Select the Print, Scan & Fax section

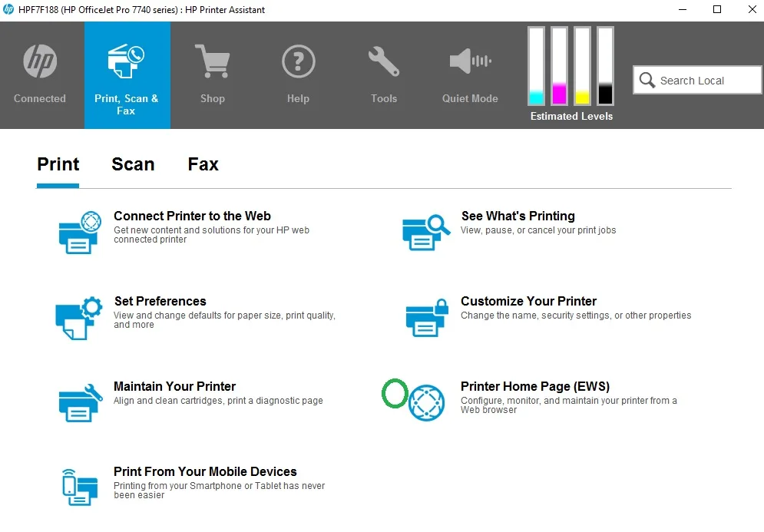127,74
